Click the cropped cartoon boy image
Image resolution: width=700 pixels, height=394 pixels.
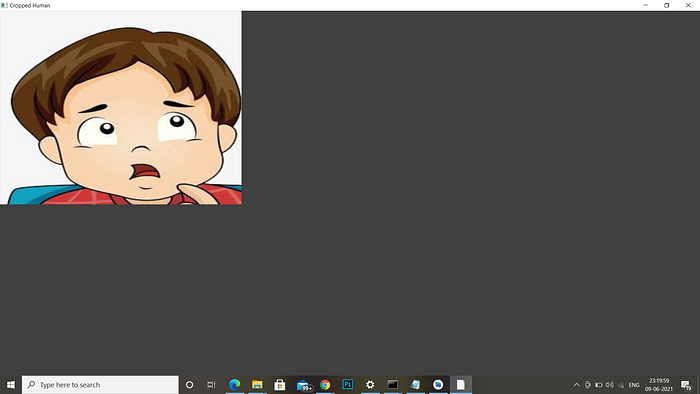(x=121, y=108)
